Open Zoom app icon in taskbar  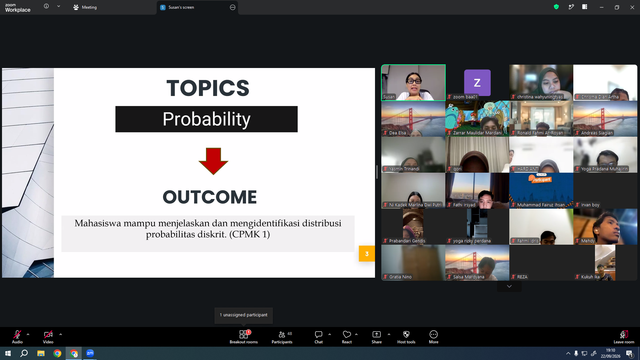tap(90, 353)
